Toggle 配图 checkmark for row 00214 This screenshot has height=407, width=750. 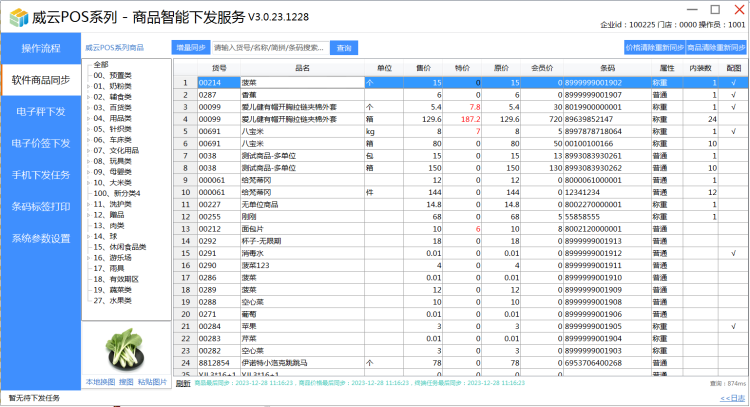click(733, 82)
